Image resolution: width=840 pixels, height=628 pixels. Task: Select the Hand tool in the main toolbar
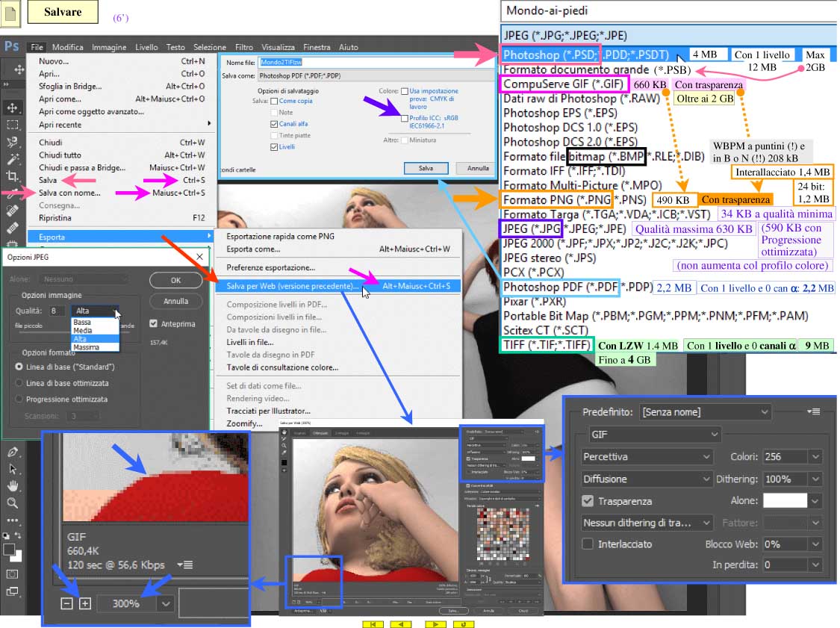coord(13,486)
